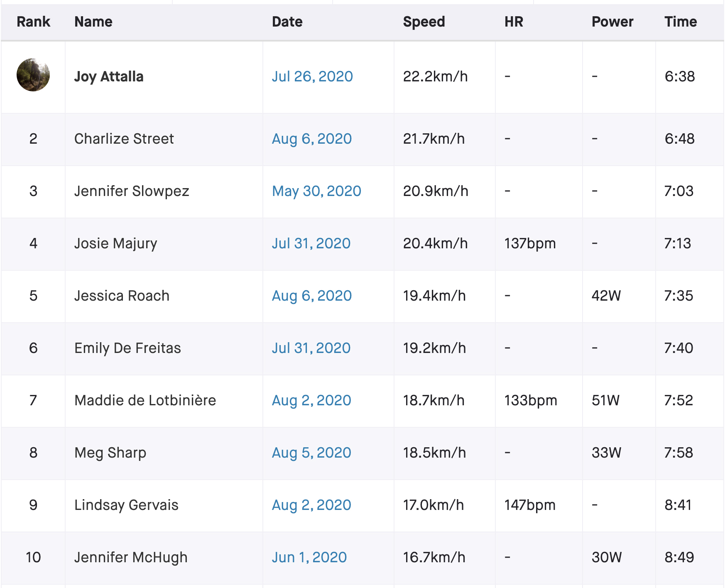Click rank number 7 beside Maddie de Lotbinière
This screenshot has height=588, width=725.
pos(33,400)
